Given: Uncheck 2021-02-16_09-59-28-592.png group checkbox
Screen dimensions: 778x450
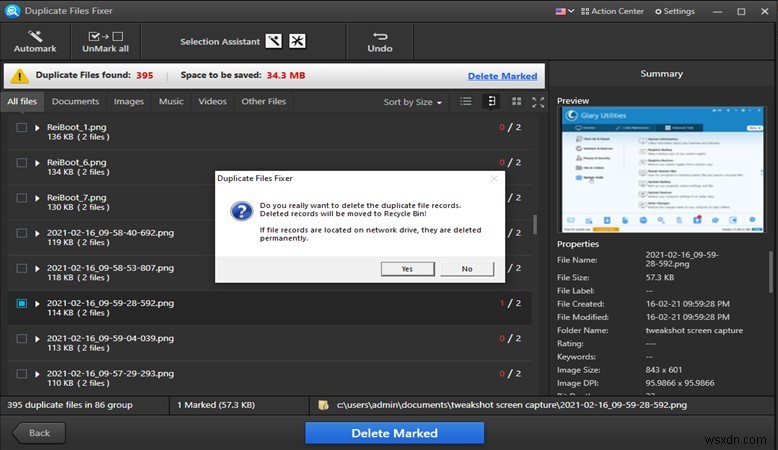Looking at the screenshot, I should 21,303.
